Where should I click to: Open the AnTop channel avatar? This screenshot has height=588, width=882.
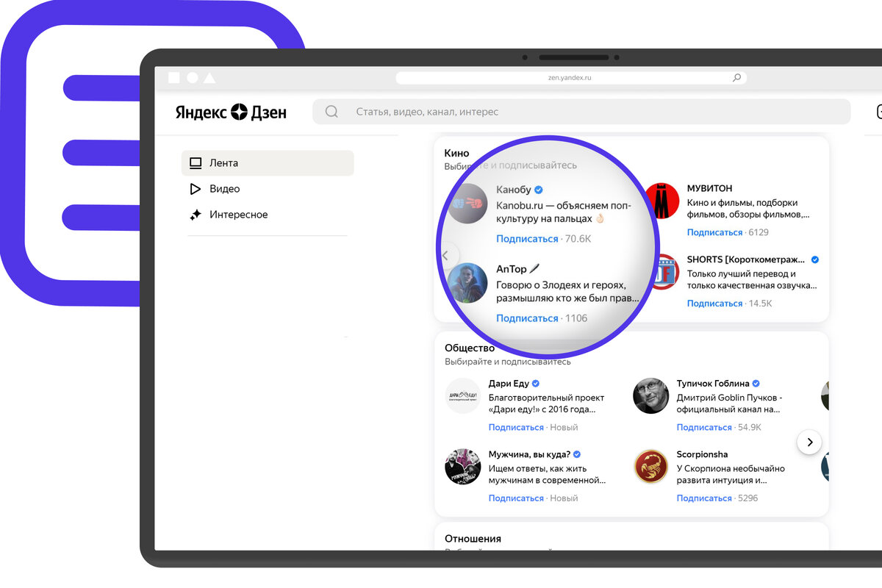[x=468, y=283]
